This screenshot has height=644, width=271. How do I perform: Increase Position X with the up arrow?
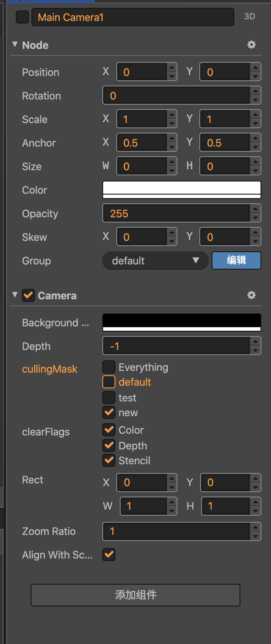172,68
